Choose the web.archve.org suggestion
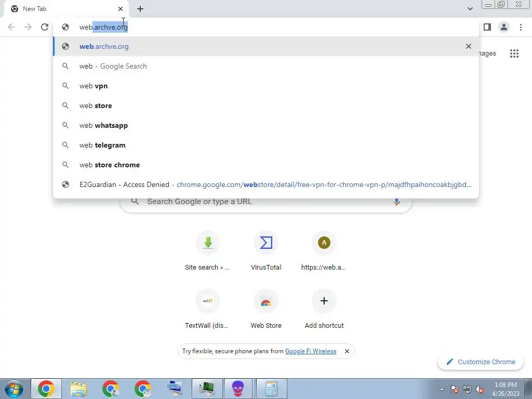532x399 pixels. pos(266,46)
